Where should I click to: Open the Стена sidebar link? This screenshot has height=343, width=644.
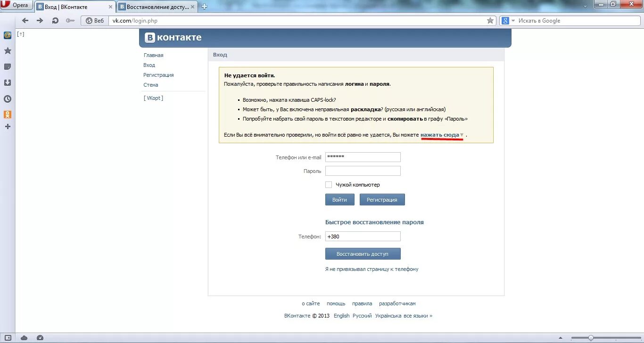tap(151, 85)
